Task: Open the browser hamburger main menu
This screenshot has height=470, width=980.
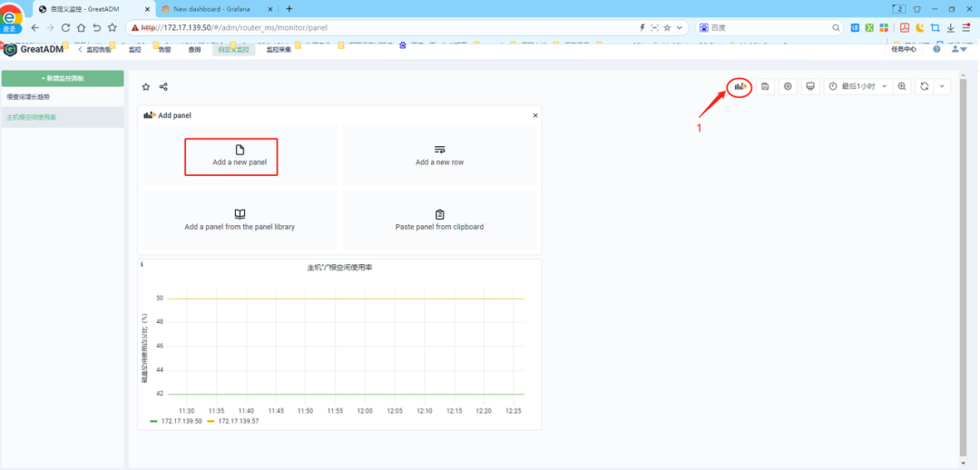Action: pyautogui.click(x=966, y=27)
